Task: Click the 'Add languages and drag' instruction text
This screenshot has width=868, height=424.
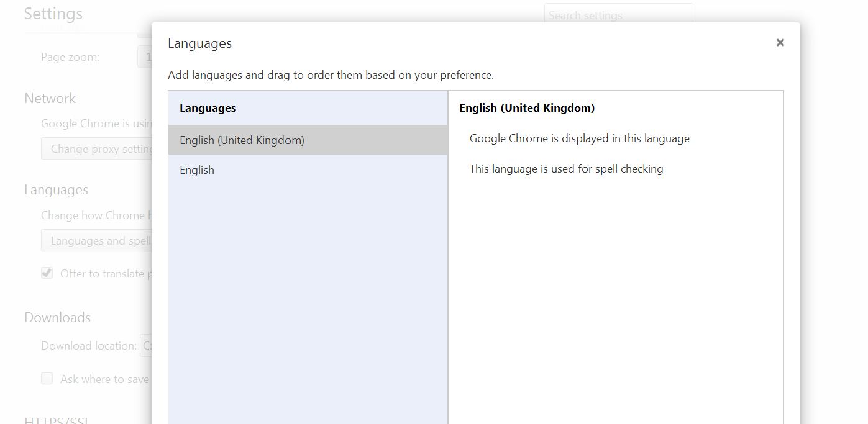Action: click(331, 75)
